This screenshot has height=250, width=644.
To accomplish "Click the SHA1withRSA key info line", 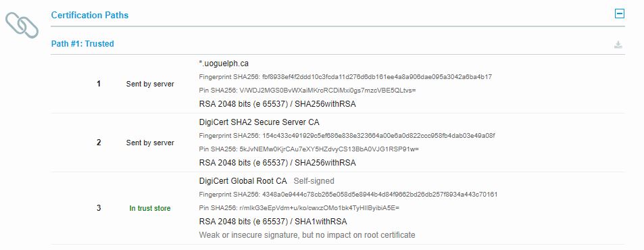I will (x=273, y=222).
